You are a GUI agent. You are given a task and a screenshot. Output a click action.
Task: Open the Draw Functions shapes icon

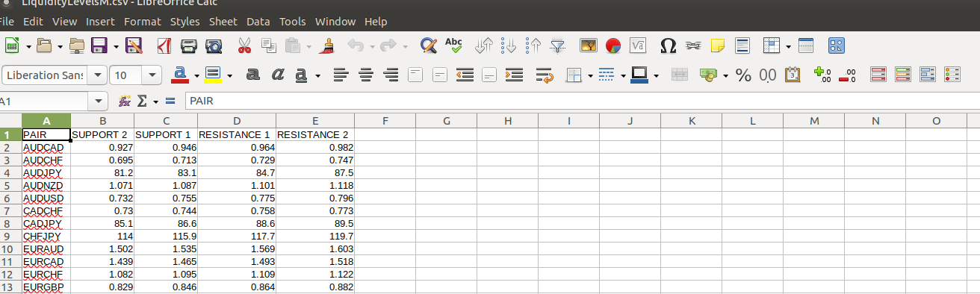click(x=837, y=46)
